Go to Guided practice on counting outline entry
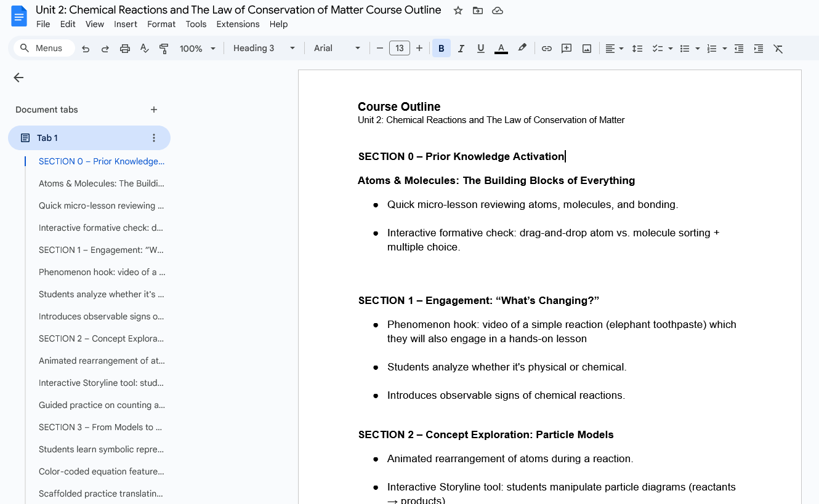 coord(102,405)
